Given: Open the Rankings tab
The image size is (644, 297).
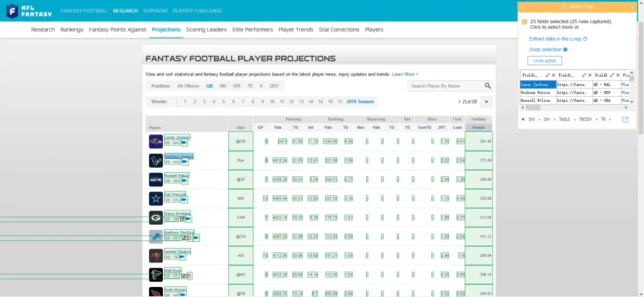Looking at the screenshot, I should coord(72,30).
